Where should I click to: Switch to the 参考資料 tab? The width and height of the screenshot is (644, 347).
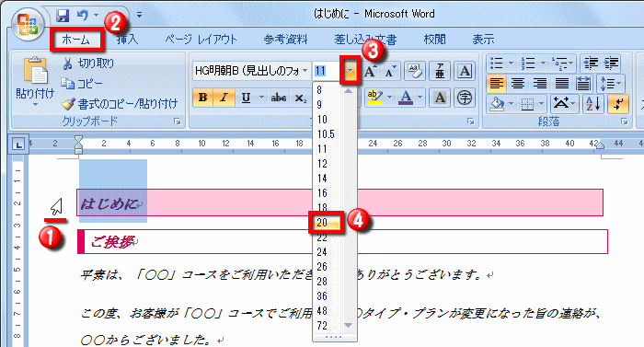[285, 40]
